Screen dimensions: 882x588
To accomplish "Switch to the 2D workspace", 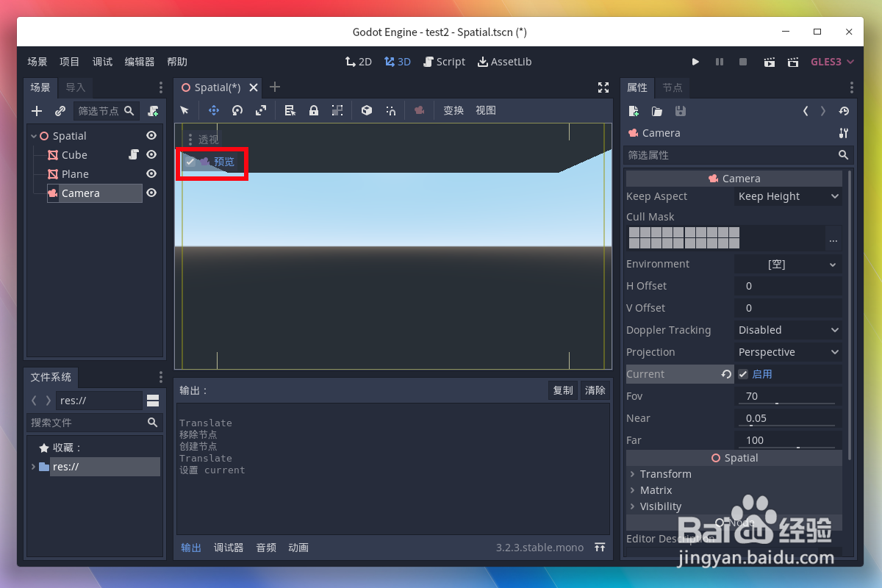I will pyautogui.click(x=359, y=62).
